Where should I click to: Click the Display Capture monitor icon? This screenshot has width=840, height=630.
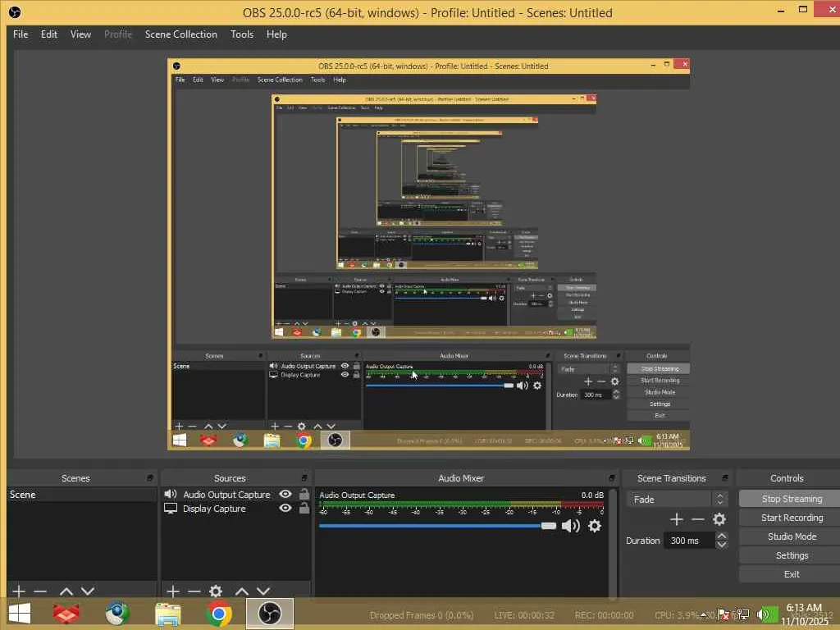click(x=171, y=509)
